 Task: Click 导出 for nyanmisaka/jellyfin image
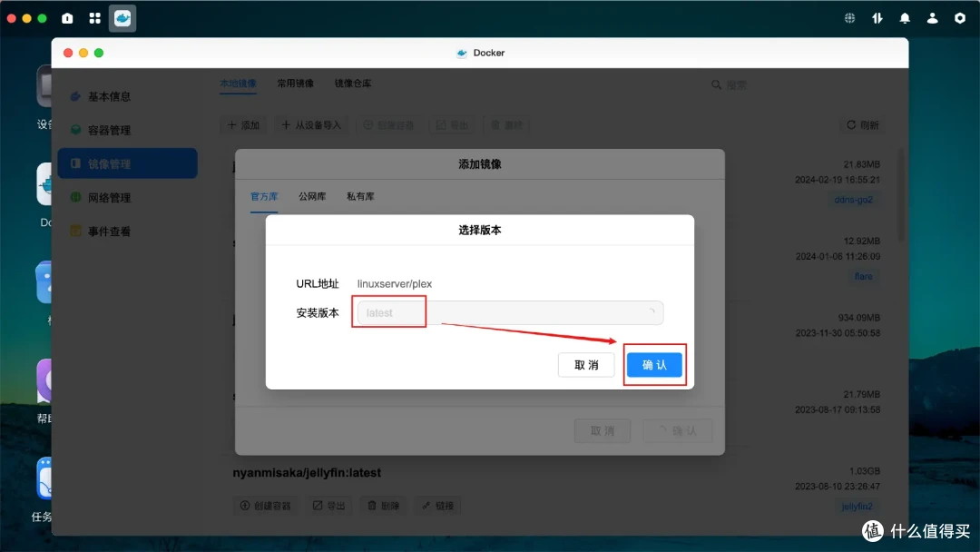(x=328, y=506)
